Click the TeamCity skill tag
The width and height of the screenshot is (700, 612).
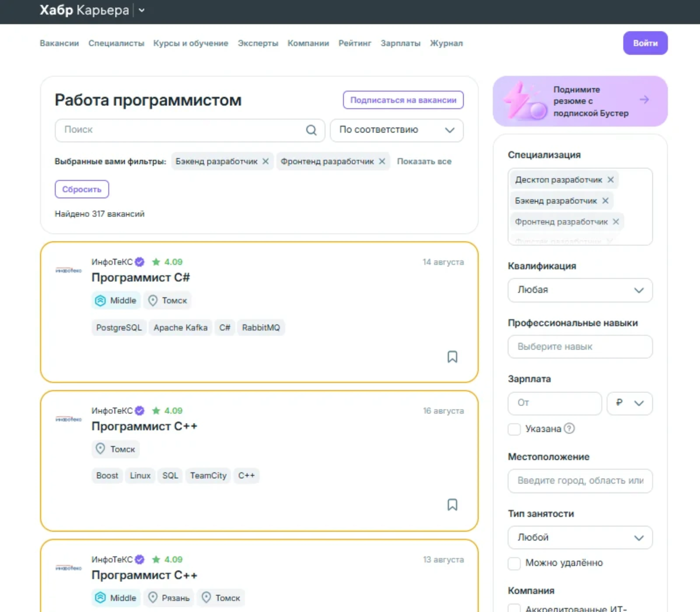[208, 476]
